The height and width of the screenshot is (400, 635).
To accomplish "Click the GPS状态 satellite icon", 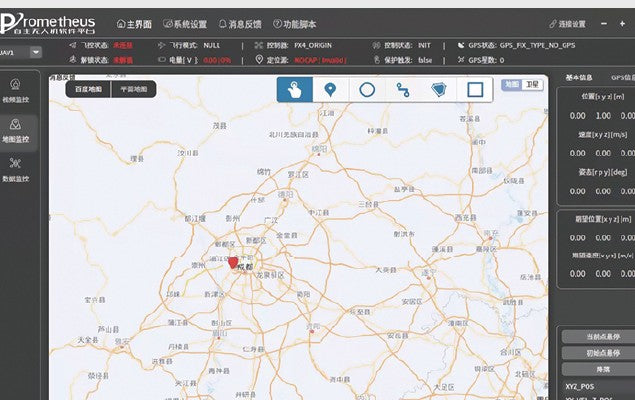I will point(461,45).
